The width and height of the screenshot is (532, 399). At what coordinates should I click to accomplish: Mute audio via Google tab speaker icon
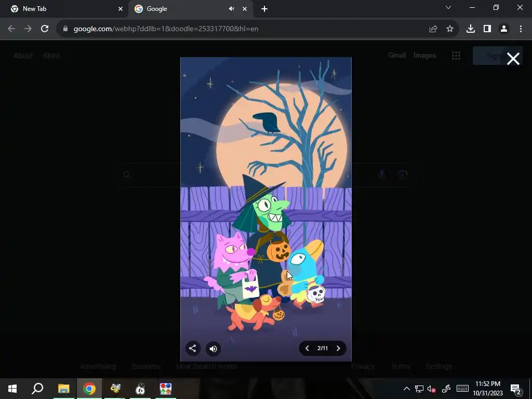pyautogui.click(x=232, y=9)
